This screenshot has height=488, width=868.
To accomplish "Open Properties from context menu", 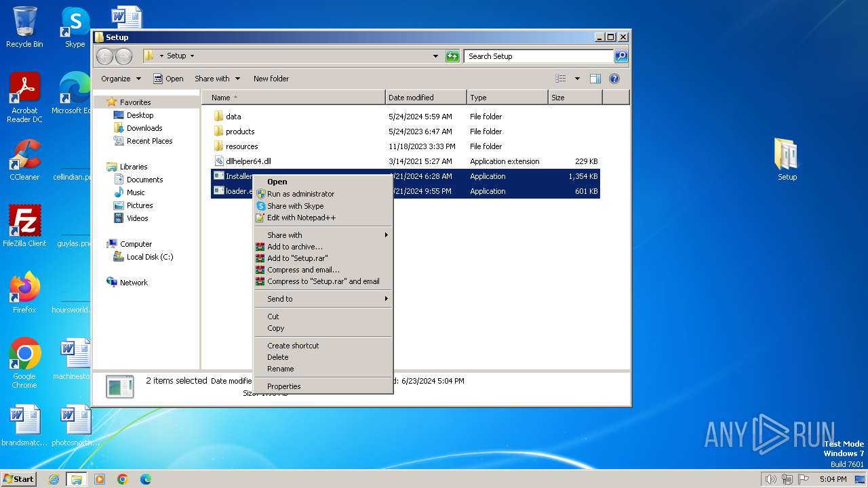I will 323,386.
